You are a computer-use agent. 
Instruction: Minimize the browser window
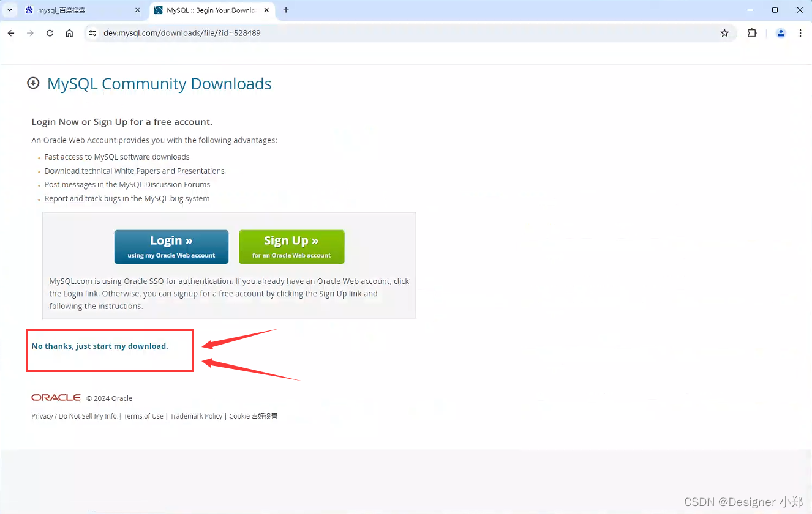pyautogui.click(x=750, y=10)
